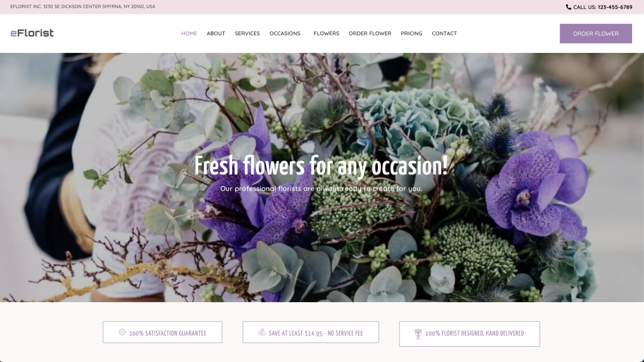Click the phone number 123-455-6789
The image size is (644, 362).
[x=615, y=7]
